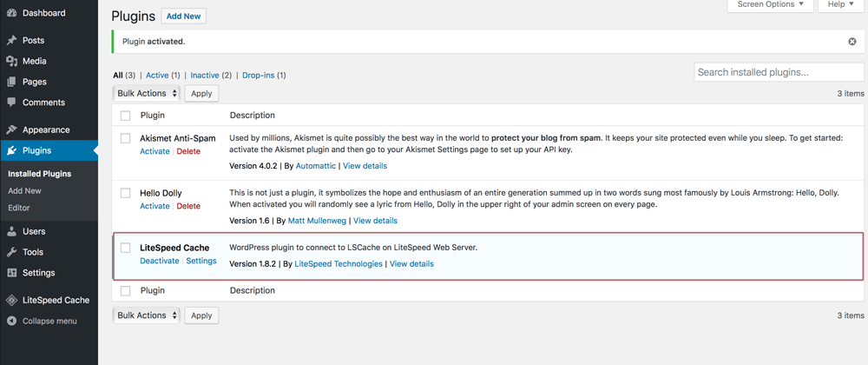View details for Akismet Anti-Spam
This screenshot has height=365, width=868.
pos(365,166)
